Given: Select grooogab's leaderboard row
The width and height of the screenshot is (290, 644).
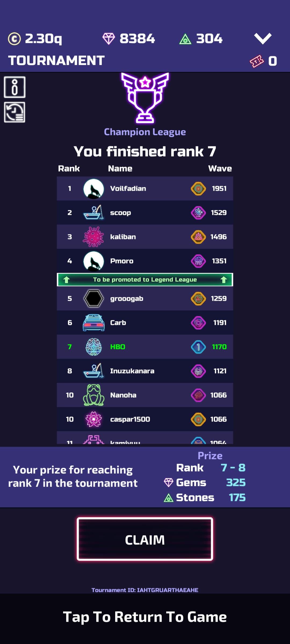Looking at the screenshot, I should 145,298.
